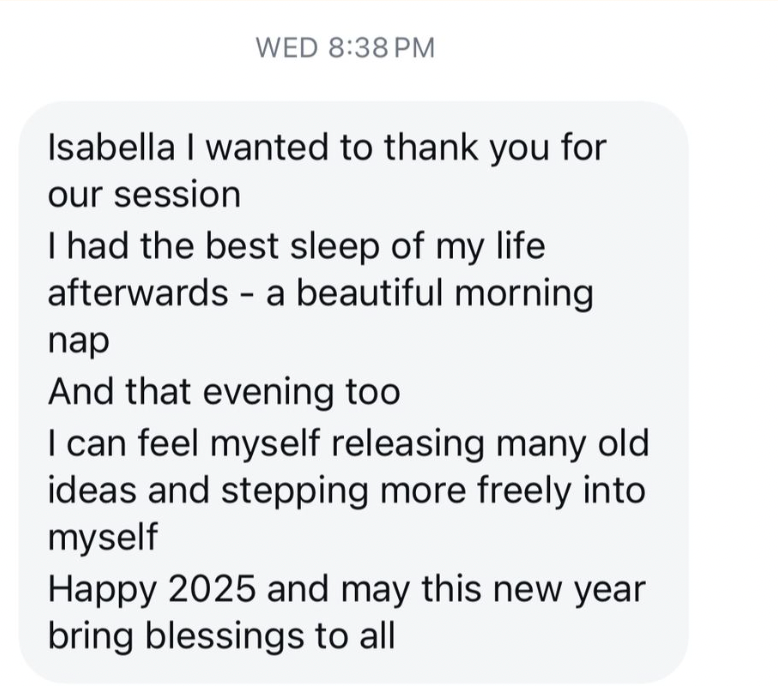778x686 pixels.
Task: Click the words 'I can feel myself'
Action: coord(184,443)
